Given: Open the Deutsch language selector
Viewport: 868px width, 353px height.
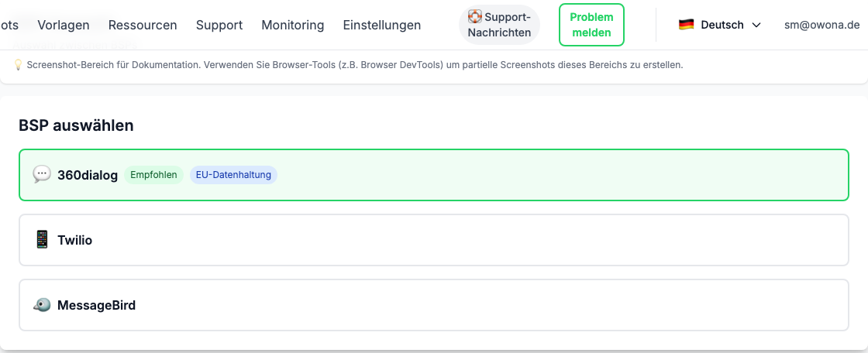Looking at the screenshot, I should [721, 25].
